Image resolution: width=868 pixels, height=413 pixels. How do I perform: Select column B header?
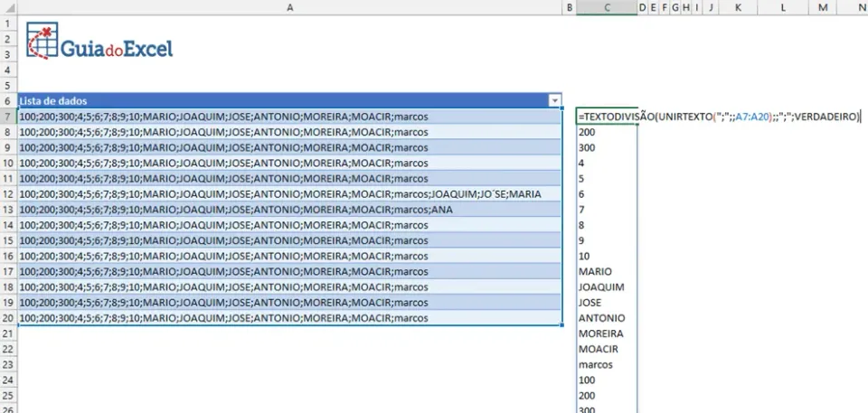(x=569, y=7)
